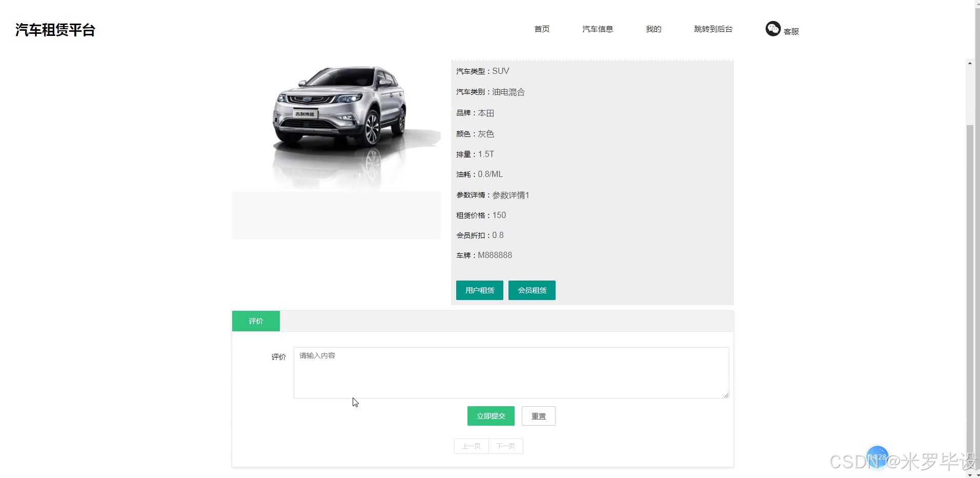The image size is (980, 478).
Task: Open the 首页 navigation item
Action: [x=542, y=29]
